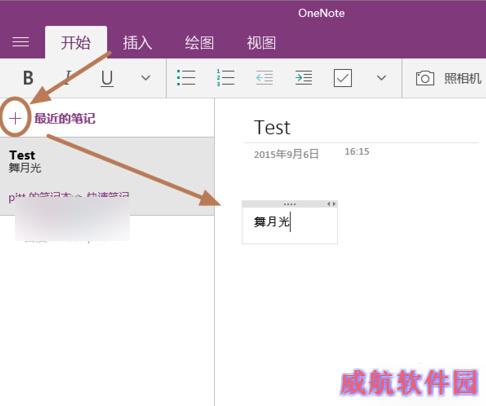
Task: Toggle italic formatting
Action: click(68, 78)
